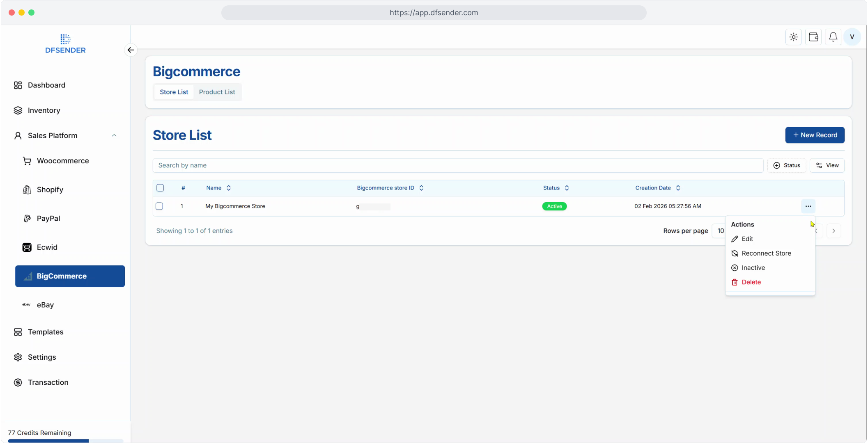Viewport: 868px width, 443px height.
Task: Open the eBay sales platform
Action: pos(45,305)
